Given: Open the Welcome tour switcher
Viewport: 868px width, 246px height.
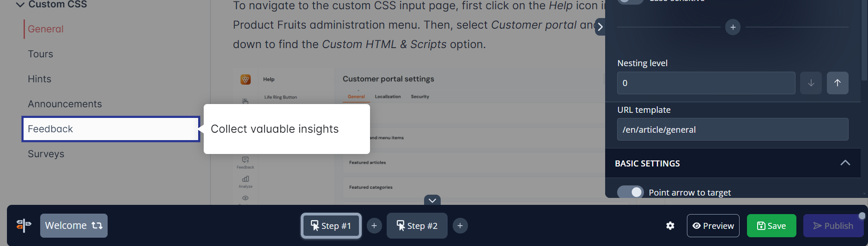Looking at the screenshot, I should tap(74, 226).
